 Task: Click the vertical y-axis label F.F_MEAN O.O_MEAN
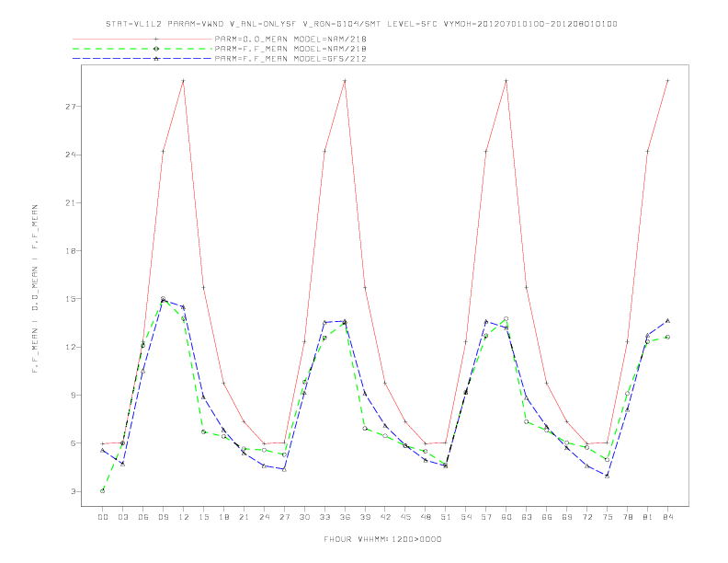pyautogui.click(x=35, y=289)
